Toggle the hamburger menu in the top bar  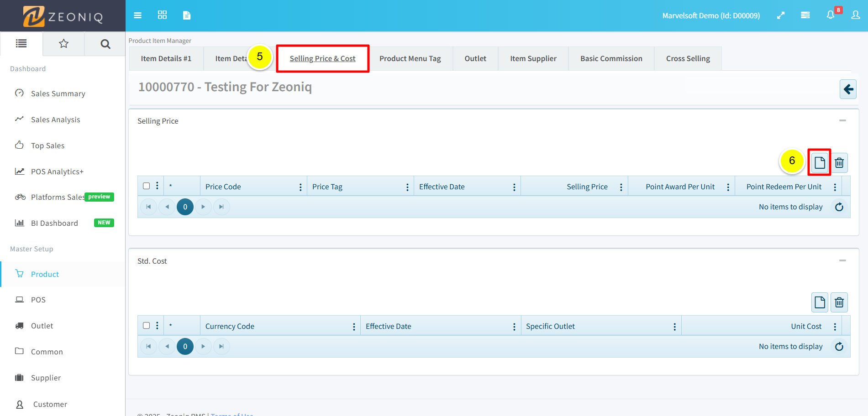(x=137, y=16)
